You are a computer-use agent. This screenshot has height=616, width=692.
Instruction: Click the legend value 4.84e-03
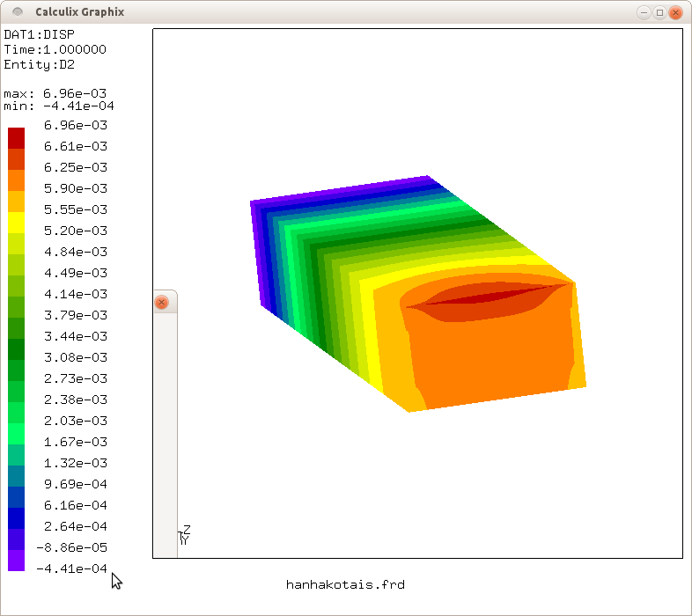pyautogui.click(x=76, y=252)
